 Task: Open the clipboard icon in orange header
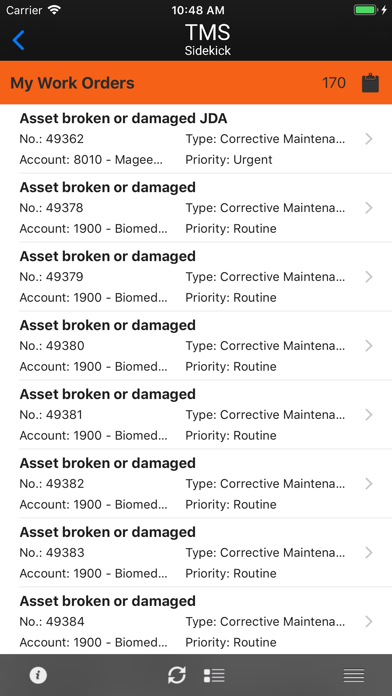click(370, 83)
